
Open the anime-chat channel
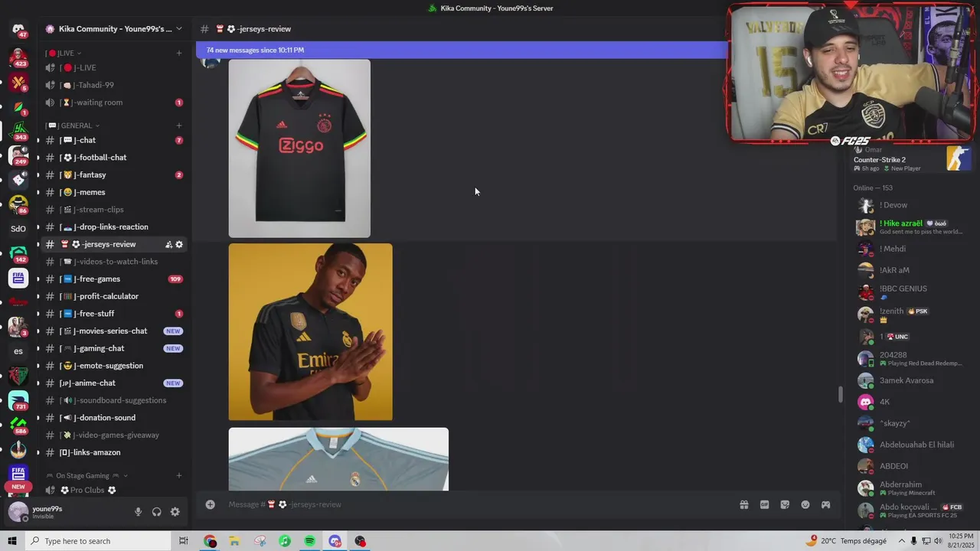[x=113, y=383]
